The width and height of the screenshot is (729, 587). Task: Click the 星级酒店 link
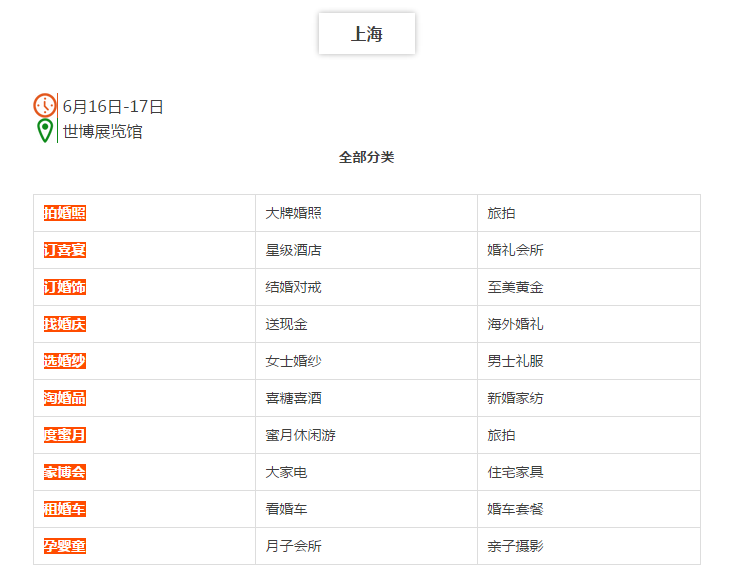coord(293,250)
